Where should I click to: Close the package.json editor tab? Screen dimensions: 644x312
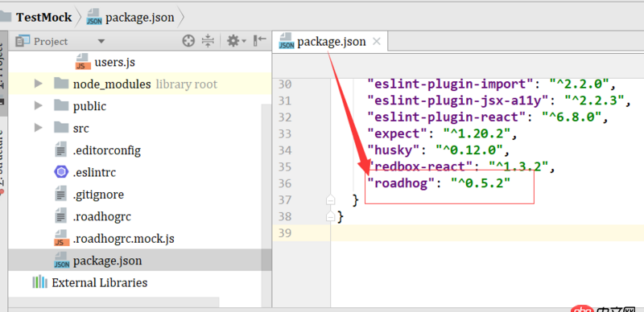(376, 42)
